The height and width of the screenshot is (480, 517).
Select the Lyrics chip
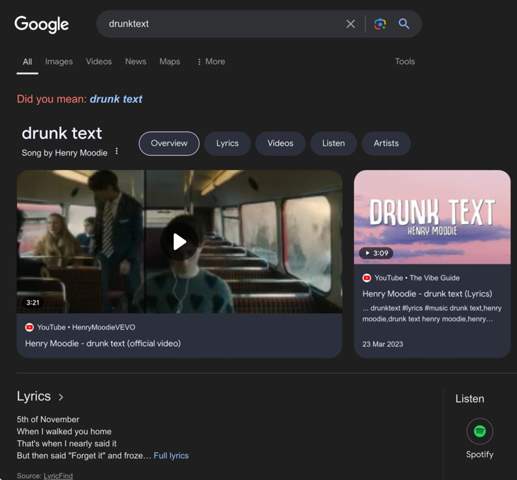click(x=227, y=143)
